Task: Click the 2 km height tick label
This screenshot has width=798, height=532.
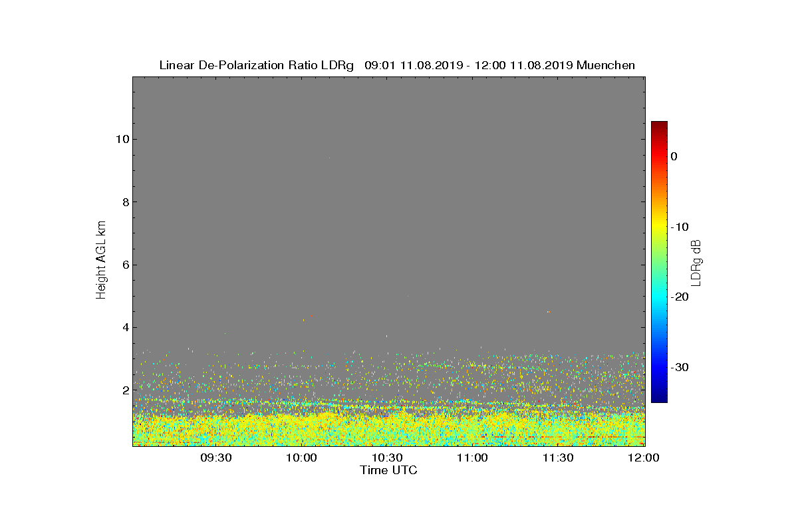Action: [125, 390]
